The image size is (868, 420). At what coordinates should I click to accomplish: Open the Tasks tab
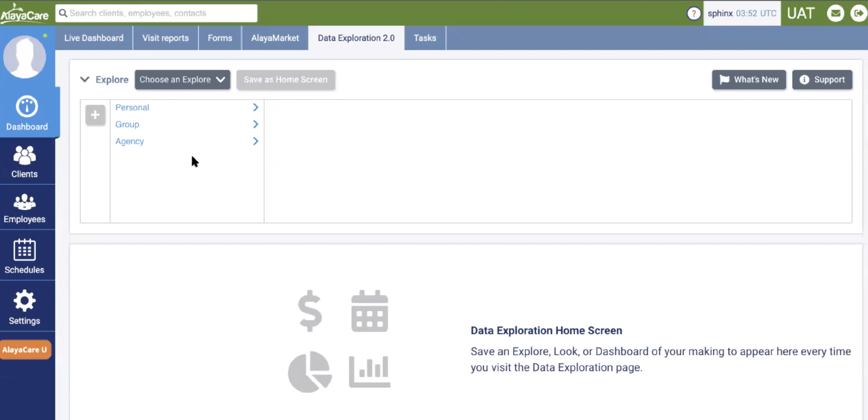pyautogui.click(x=425, y=38)
